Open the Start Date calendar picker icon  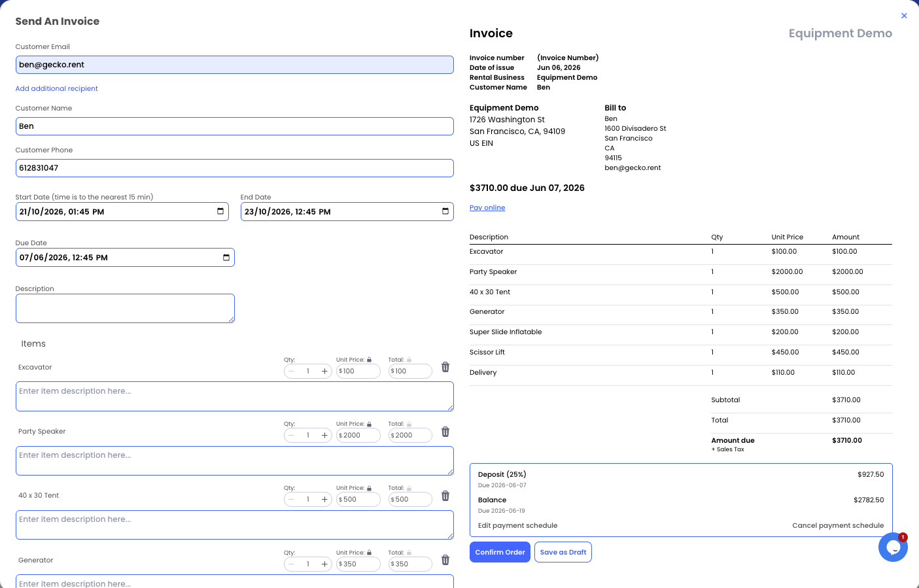click(x=220, y=211)
